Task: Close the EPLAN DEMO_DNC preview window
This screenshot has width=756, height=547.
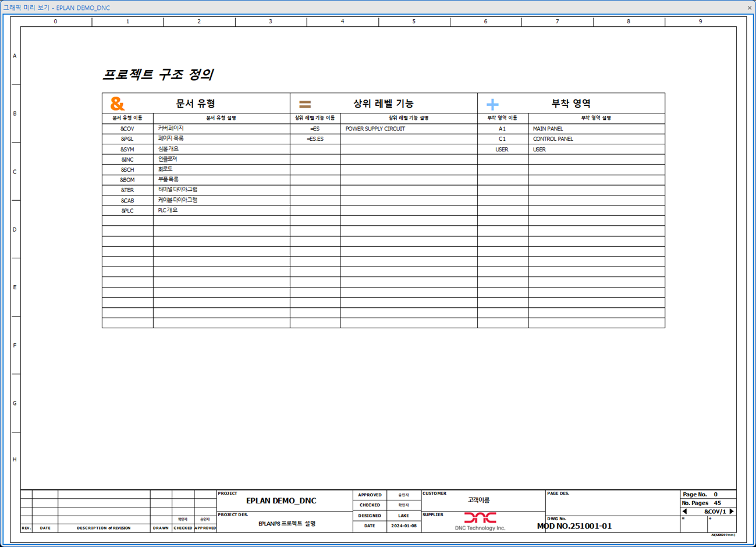Action: click(750, 8)
